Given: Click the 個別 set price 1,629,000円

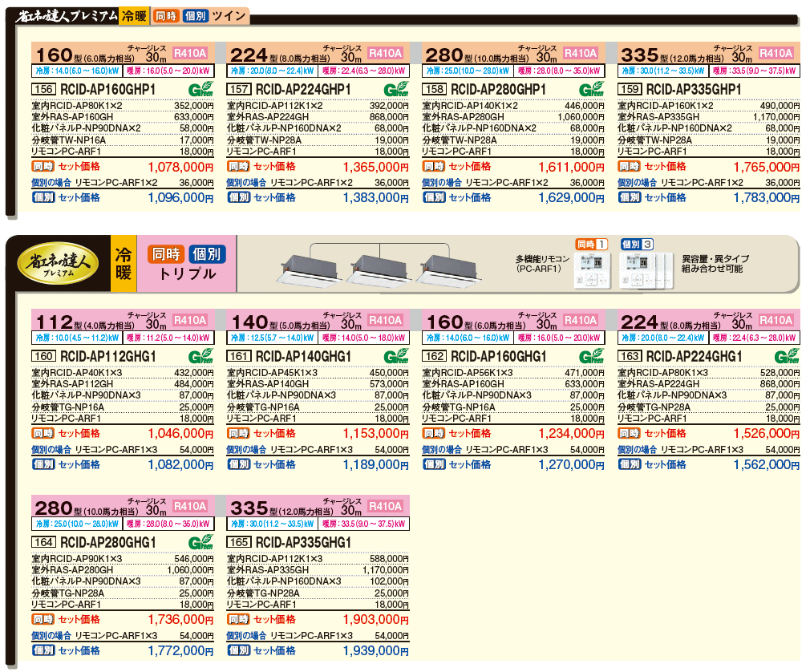Looking at the screenshot, I should click(x=571, y=198).
